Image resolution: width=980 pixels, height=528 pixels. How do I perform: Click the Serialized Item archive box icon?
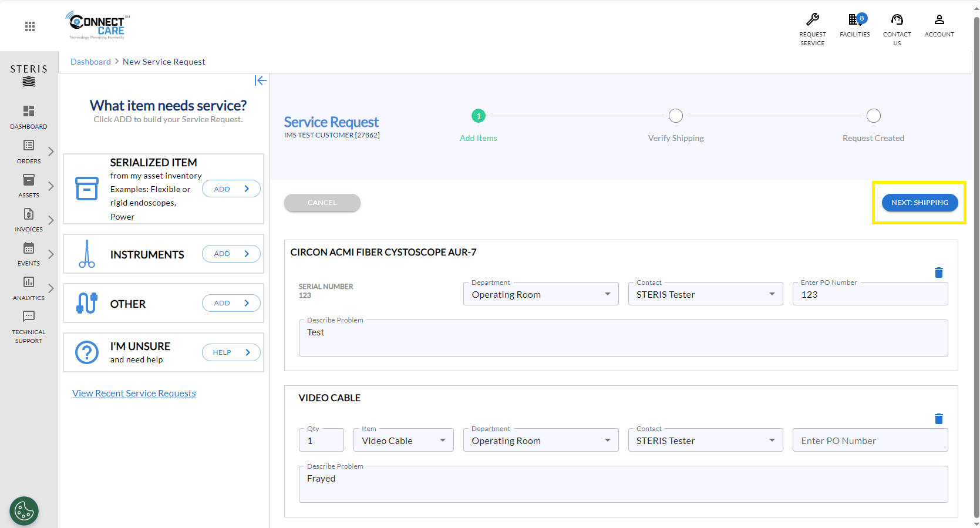pyautogui.click(x=87, y=189)
